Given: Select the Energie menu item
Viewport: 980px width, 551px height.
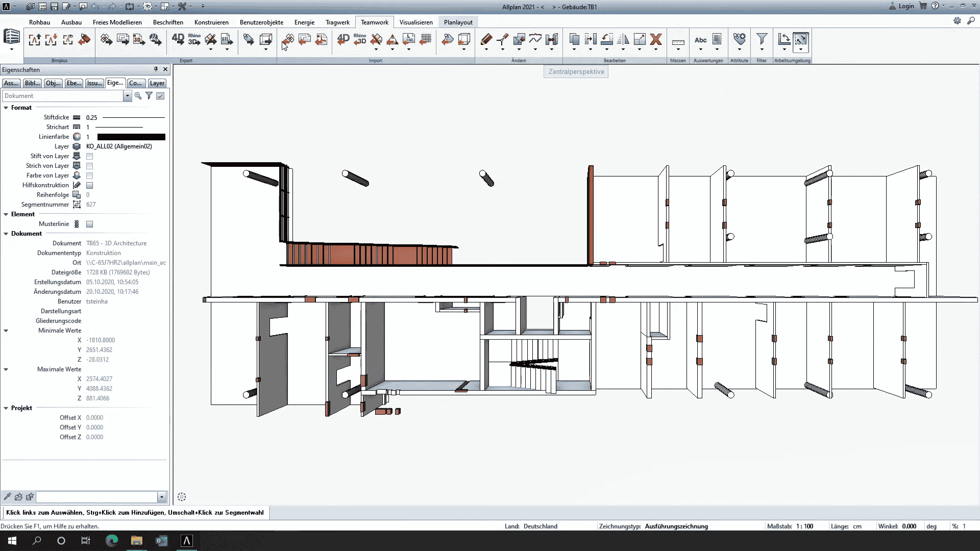Looking at the screenshot, I should pyautogui.click(x=304, y=22).
